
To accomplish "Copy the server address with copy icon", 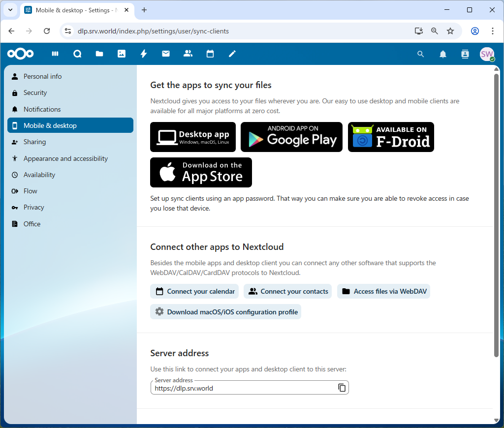I will pyautogui.click(x=342, y=388).
